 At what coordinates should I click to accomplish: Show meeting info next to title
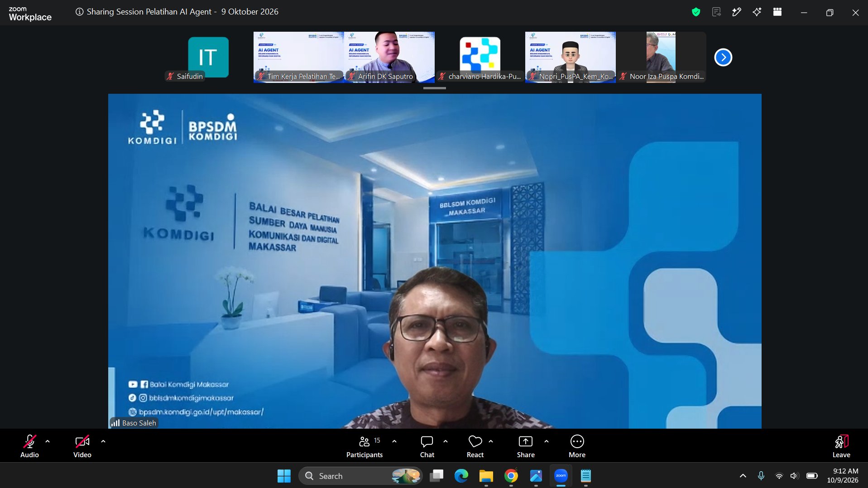coord(79,12)
